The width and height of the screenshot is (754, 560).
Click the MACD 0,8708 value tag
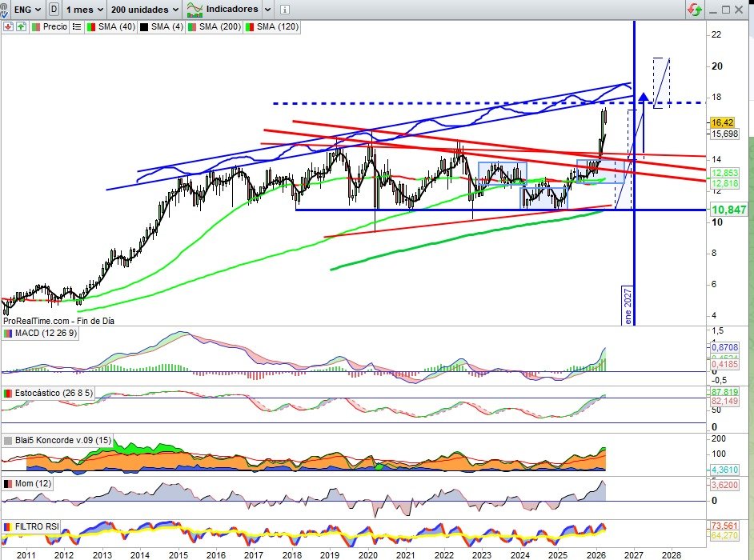724,346
